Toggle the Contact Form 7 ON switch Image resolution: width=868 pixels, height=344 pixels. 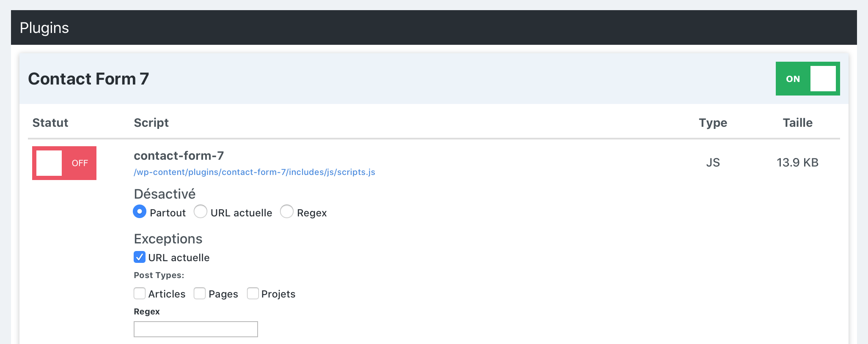[808, 79]
